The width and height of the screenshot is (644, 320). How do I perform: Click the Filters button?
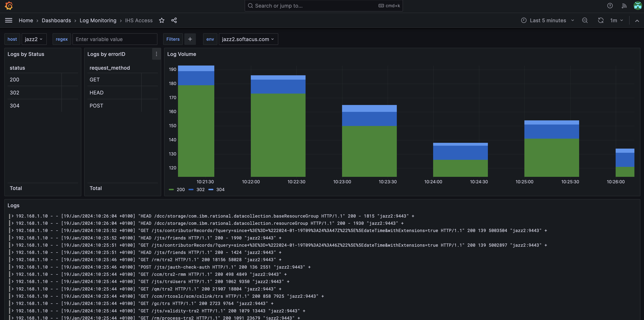click(173, 39)
